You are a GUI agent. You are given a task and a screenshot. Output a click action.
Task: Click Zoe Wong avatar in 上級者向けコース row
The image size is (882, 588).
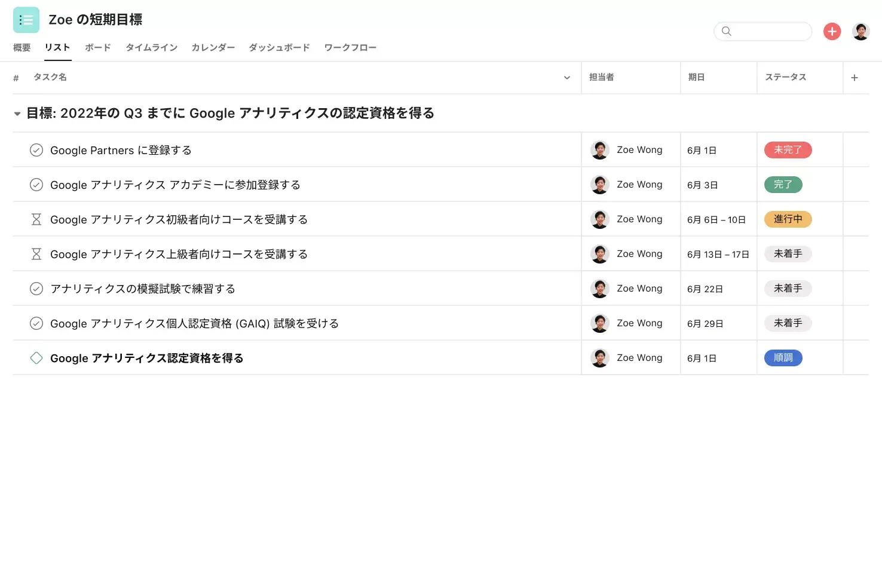(600, 254)
